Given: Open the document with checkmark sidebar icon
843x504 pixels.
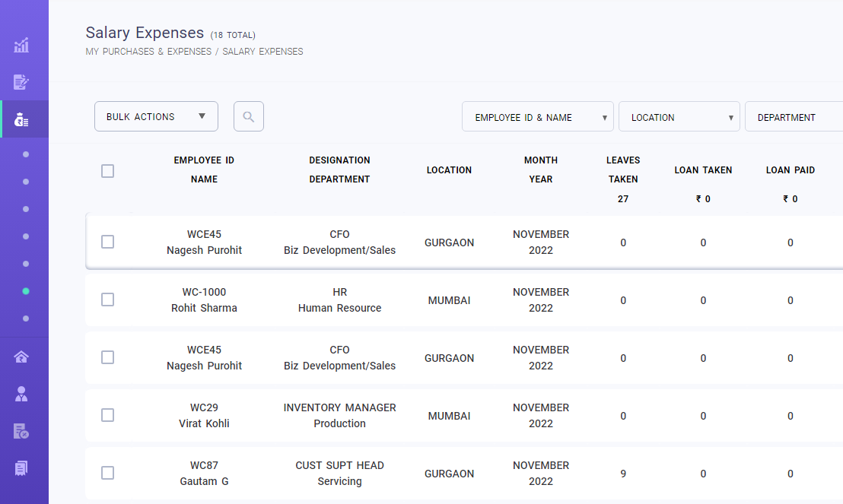Looking at the screenshot, I should pos(21,431).
